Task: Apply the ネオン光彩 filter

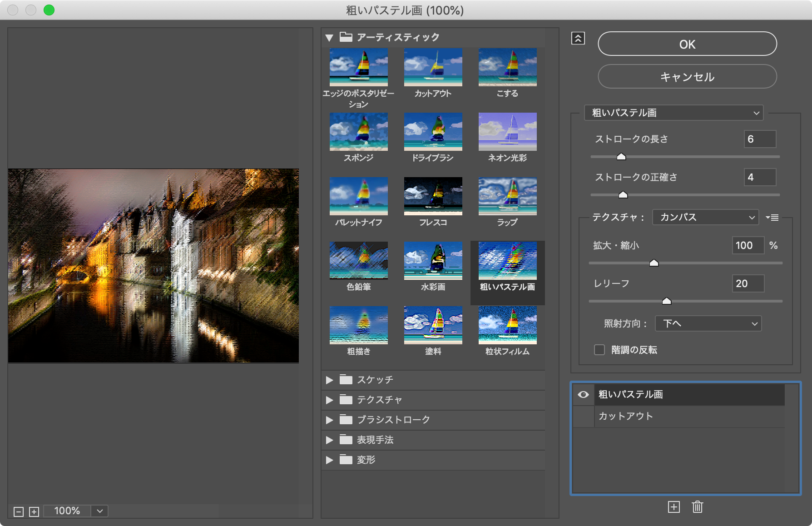Action: [507, 131]
